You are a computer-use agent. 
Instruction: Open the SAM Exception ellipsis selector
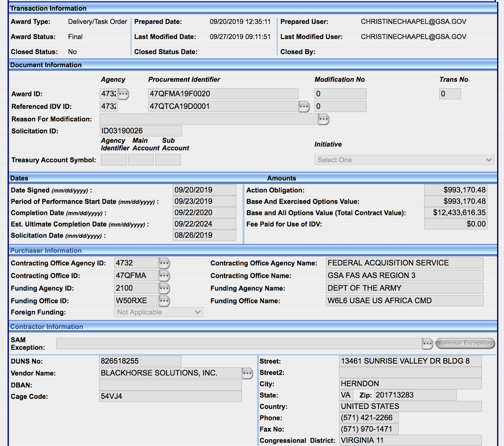coord(427,344)
